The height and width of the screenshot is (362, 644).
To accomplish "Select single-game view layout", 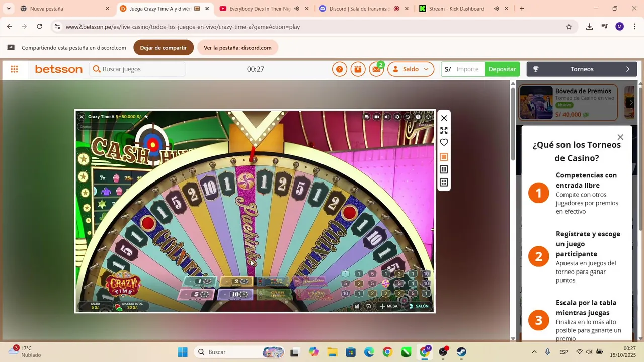I will coord(444,157).
